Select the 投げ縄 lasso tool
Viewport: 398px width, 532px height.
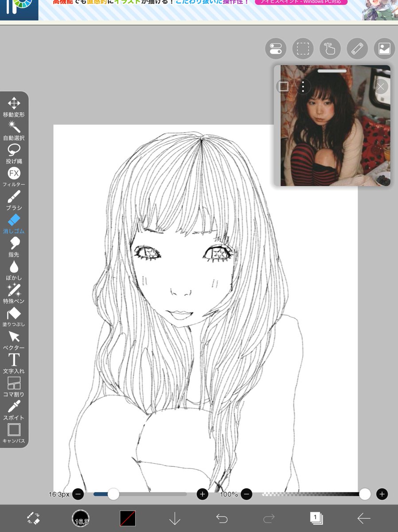pyautogui.click(x=14, y=154)
